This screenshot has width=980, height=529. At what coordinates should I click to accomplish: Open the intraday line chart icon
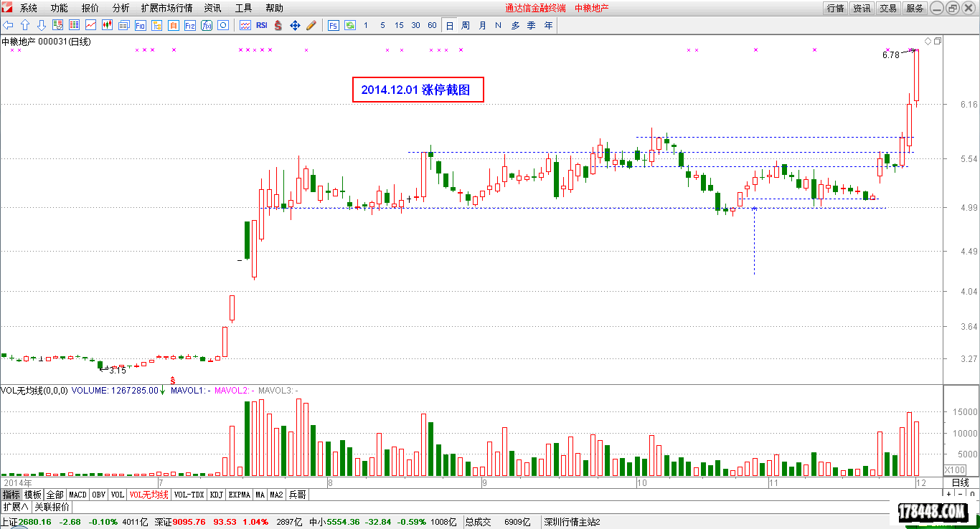coord(91,25)
